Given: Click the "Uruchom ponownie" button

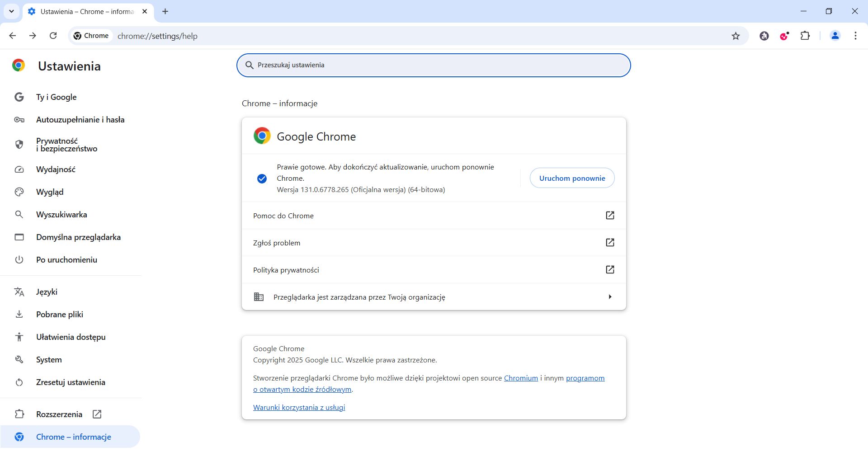Looking at the screenshot, I should (571, 178).
